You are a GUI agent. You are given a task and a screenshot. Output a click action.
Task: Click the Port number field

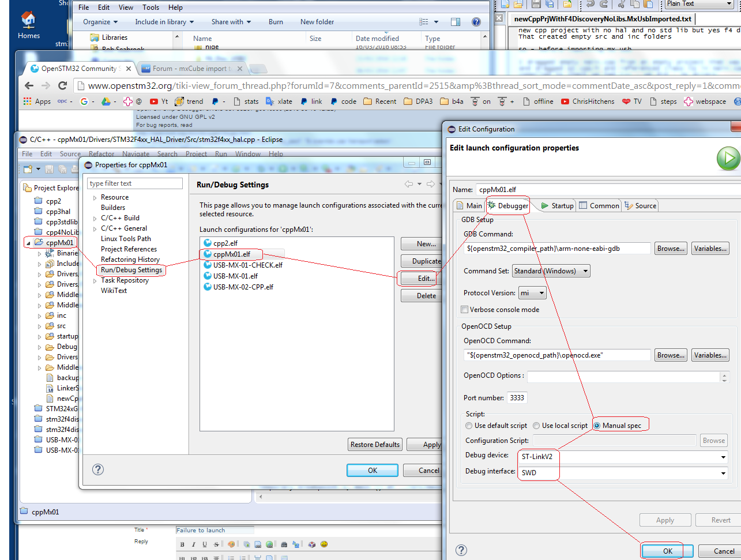coord(517,398)
